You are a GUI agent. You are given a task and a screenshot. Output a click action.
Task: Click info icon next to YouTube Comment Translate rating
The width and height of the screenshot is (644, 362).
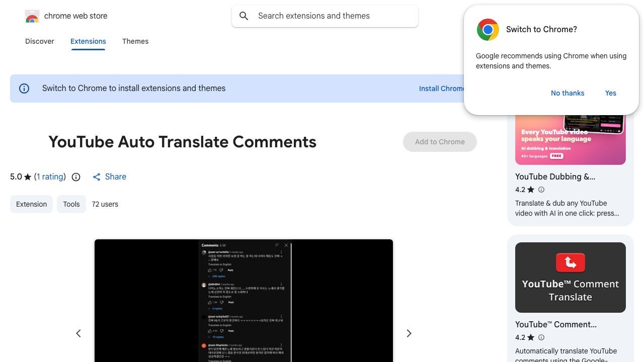coord(541,337)
